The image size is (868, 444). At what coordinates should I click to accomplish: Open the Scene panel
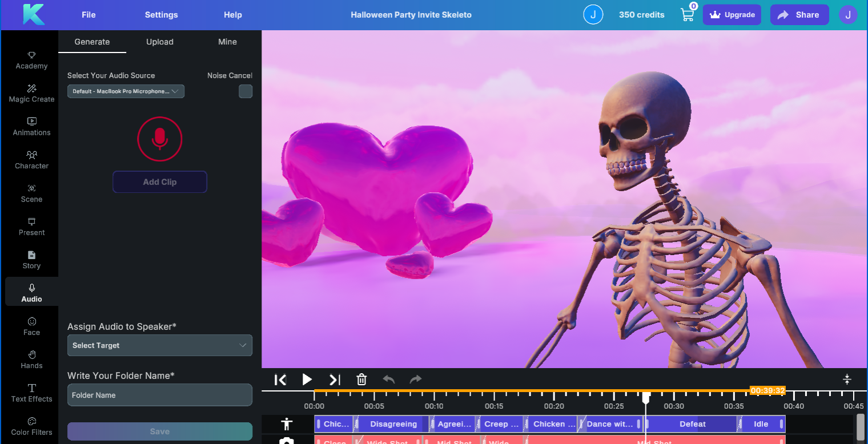pos(31,194)
